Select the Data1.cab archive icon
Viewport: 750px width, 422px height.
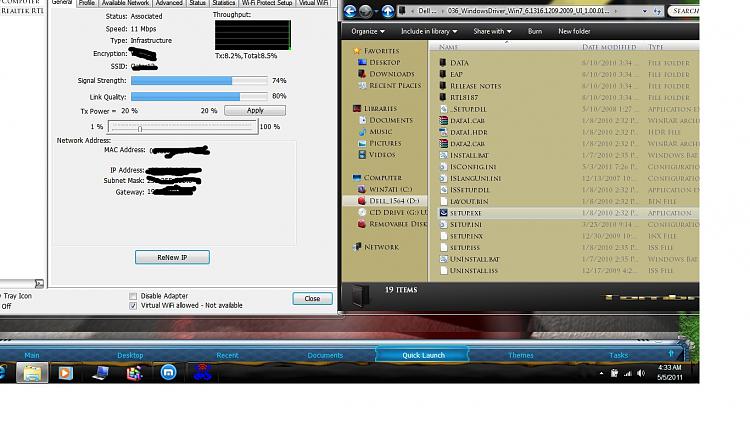(443, 121)
